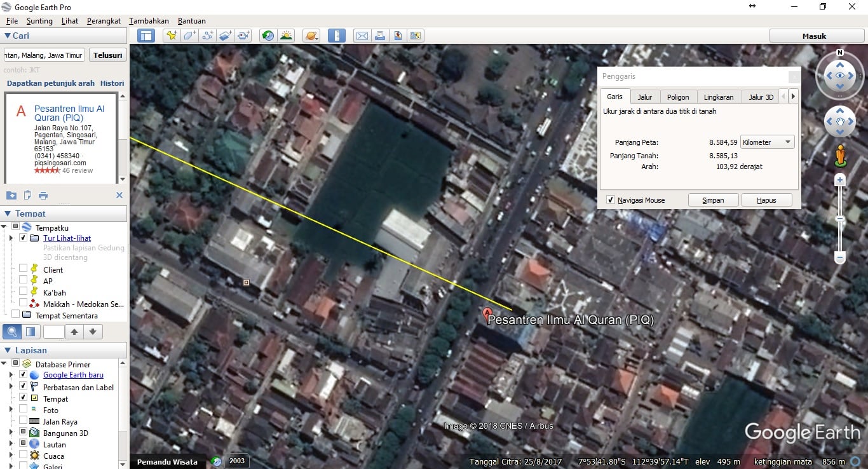Uncheck the Tur Lihat-lihat checkbox

(x=24, y=238)
